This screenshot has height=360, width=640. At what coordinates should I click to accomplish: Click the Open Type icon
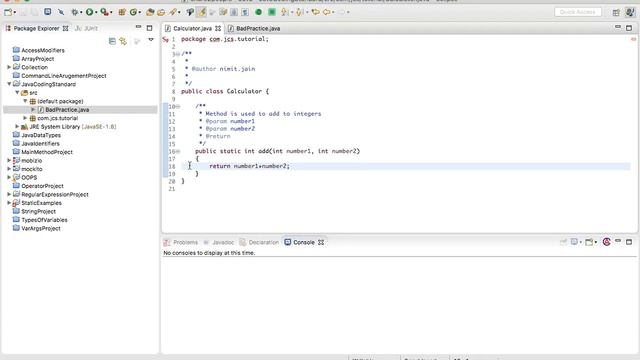tap(150, 12)
